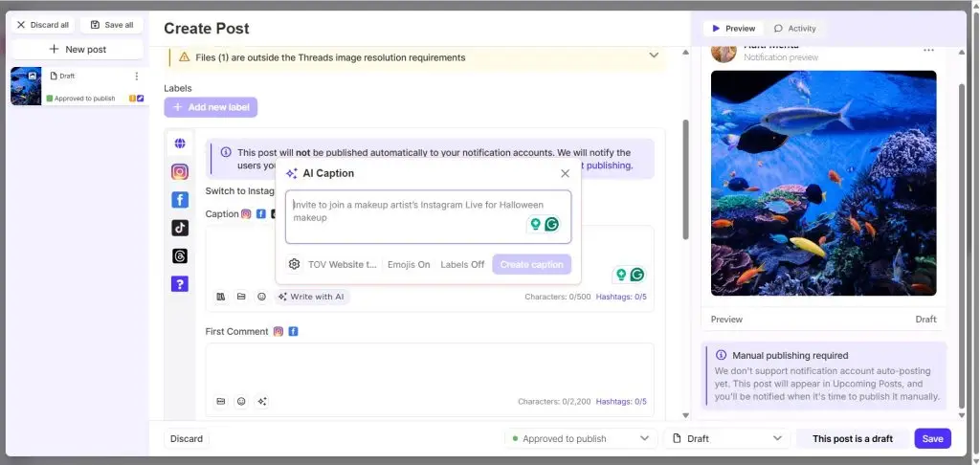980x465 pixels.
Task: Click the editor vertical scrollbar
Action: pos(685,180)
